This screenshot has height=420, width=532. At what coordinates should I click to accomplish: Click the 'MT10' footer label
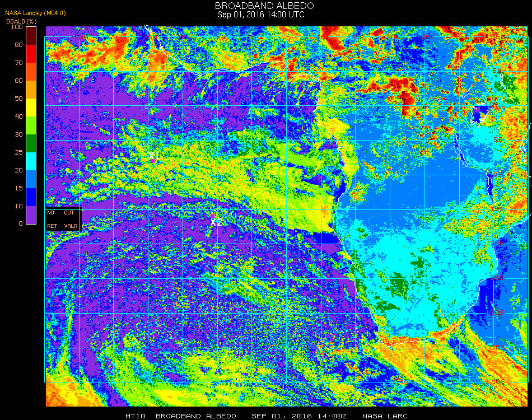tap(136, 416)
